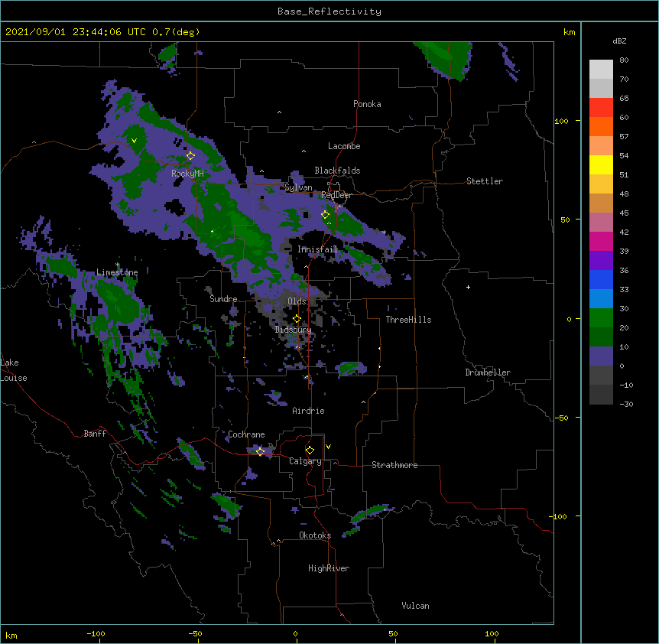Click the yellow diamond marker above Calgary label
659x644 pixels.
(x=310, y=450)
